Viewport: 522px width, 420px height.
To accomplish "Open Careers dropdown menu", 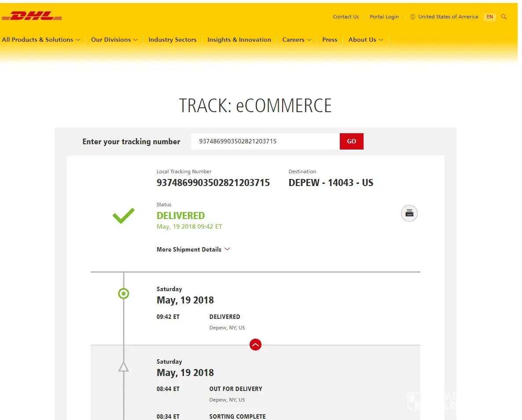I will 297,40.
